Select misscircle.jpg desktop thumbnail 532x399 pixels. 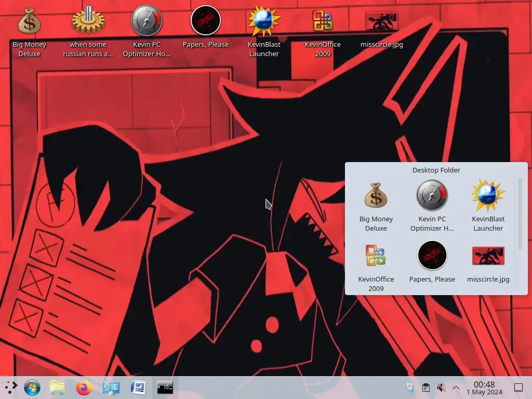pos(382,21)
